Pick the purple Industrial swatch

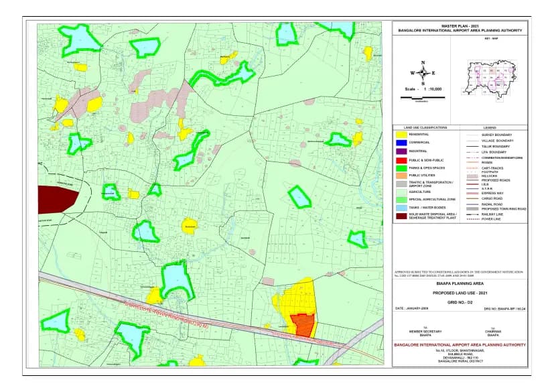(401, 151)
